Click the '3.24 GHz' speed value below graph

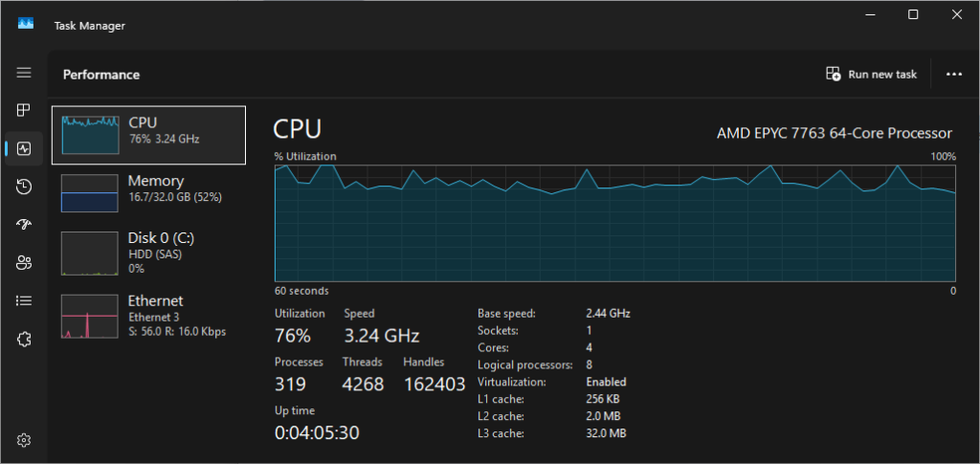pos(381,336)
